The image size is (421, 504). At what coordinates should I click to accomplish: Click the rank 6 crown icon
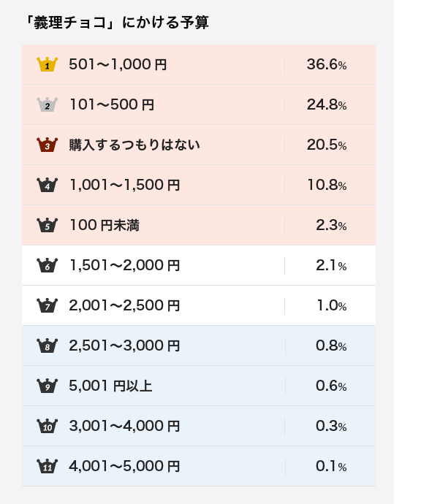point(48,265)
